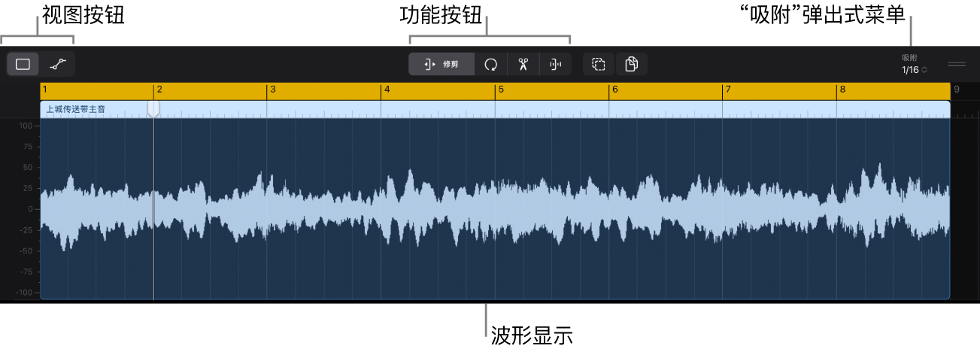Click bar 6 in the ruler

(x=614, y=90)
